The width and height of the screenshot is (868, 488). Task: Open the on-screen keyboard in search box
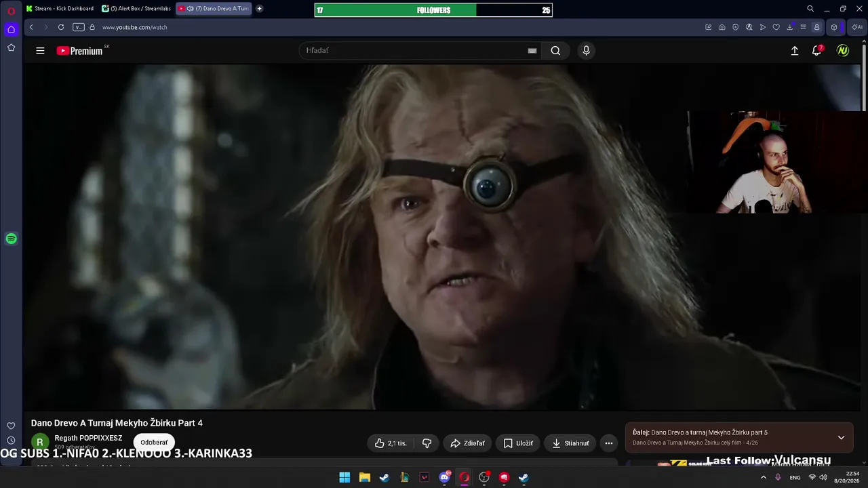click(532, 51)
